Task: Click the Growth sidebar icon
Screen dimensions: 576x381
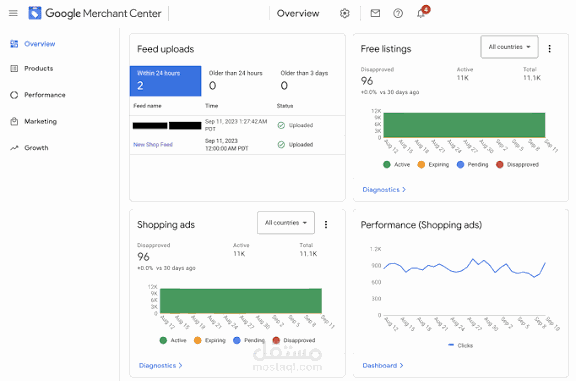Action: (14, 148)
